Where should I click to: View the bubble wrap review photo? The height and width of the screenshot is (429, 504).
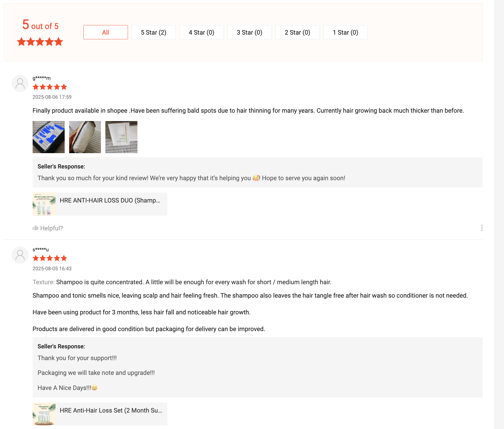point(85,137)
